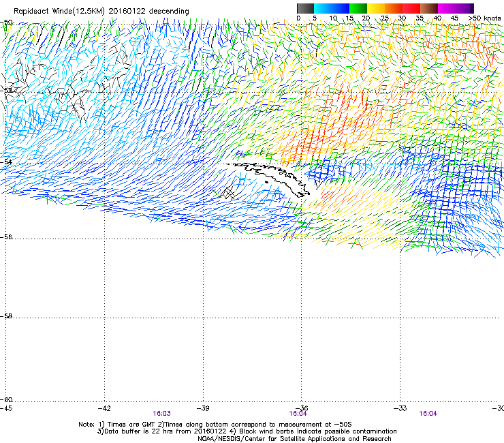Click the latitude label '-60'
504x443 pixels.
tap(6, 399)
